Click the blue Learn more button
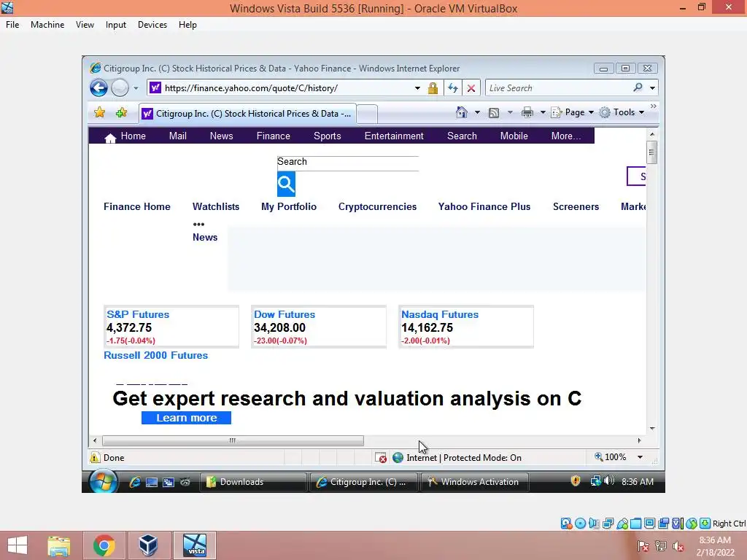This screenshot has height=560, width=747. (186, 418)
